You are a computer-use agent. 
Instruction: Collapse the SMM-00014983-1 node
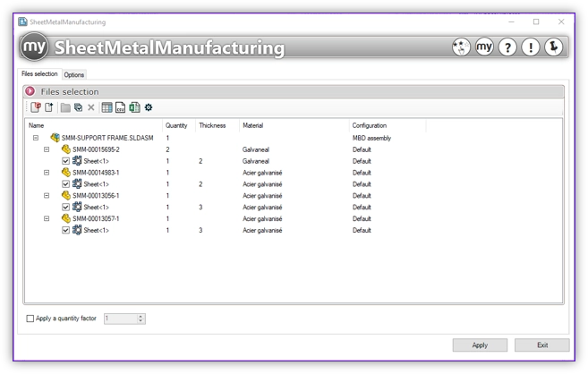pyautogui.click(x=47, y=173)
